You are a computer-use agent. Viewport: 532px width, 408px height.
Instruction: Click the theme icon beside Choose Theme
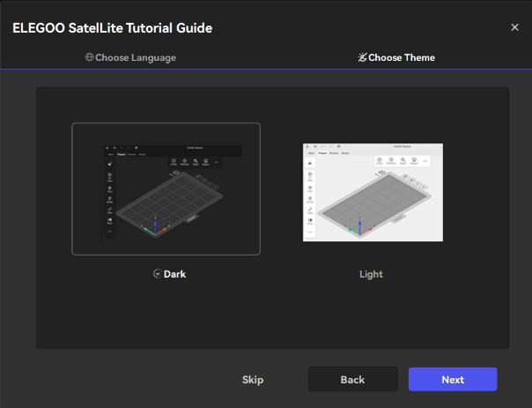(x=362, y=57)
